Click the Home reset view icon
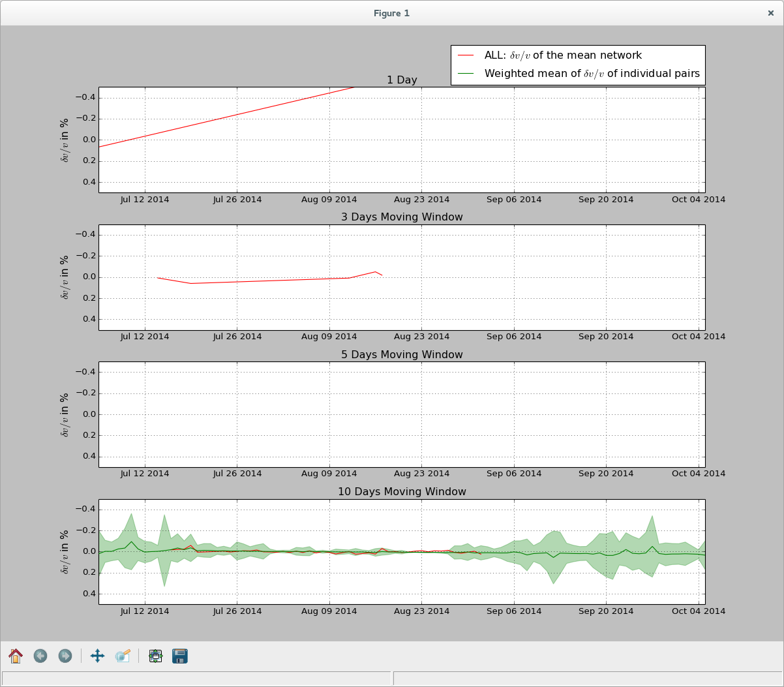This screenshot has height=687, width=784. pos(16,656)
